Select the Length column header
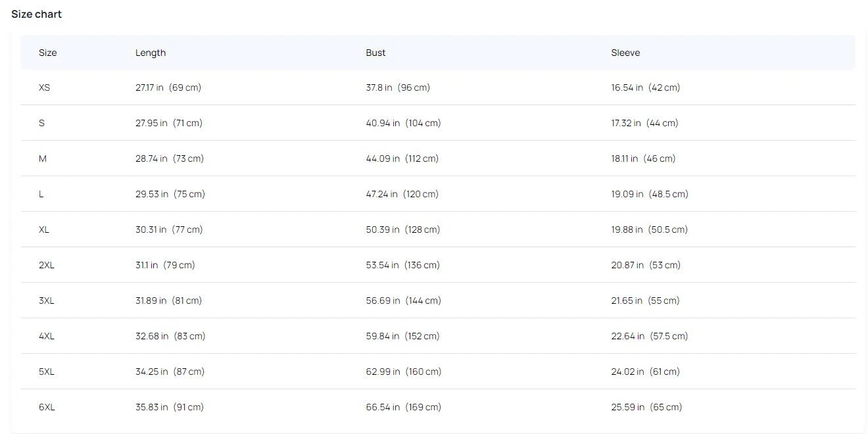Screen dimensions: 868x434 pyautogui.click(x=151, y=53)
